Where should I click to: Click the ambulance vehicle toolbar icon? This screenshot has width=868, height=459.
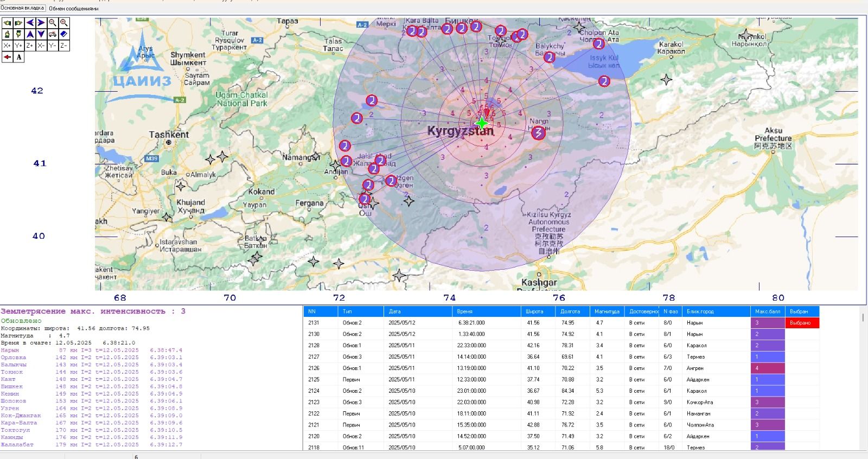click(53, 34)
